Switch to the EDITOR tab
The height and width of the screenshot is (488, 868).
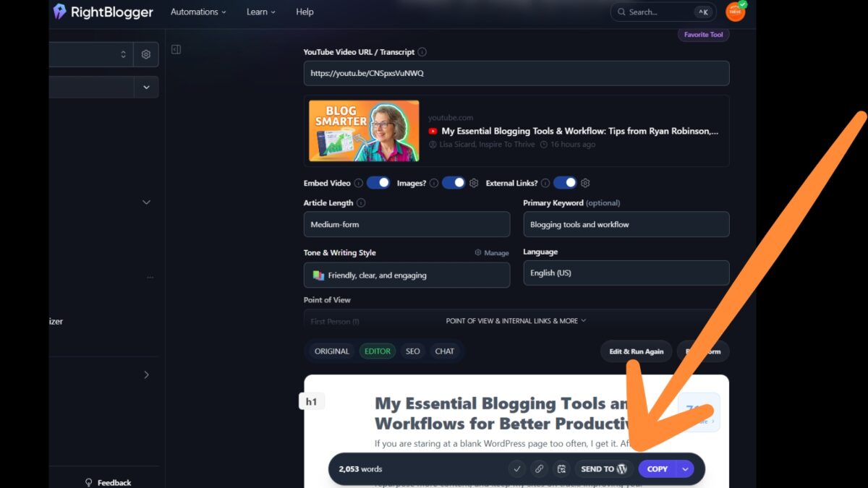tap(378, 351)
